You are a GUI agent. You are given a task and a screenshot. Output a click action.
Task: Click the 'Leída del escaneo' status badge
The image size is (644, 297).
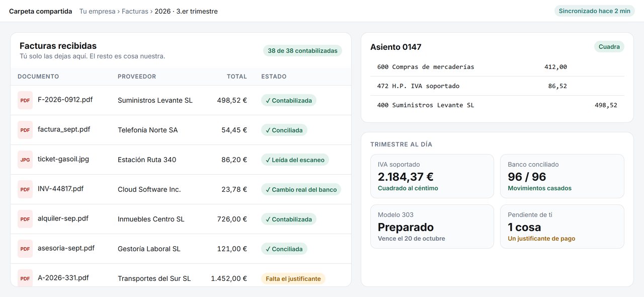(x=295, y=160)
